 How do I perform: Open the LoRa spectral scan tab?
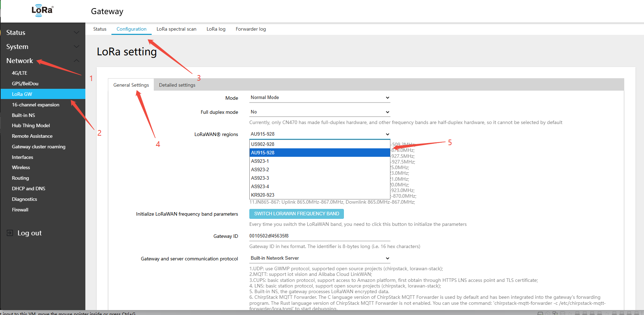point(176,29)
